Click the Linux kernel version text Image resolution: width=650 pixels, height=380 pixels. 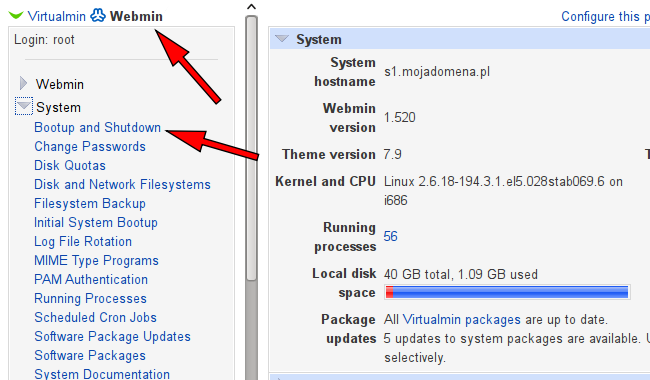pyautogui.click(x=503, y=191)
